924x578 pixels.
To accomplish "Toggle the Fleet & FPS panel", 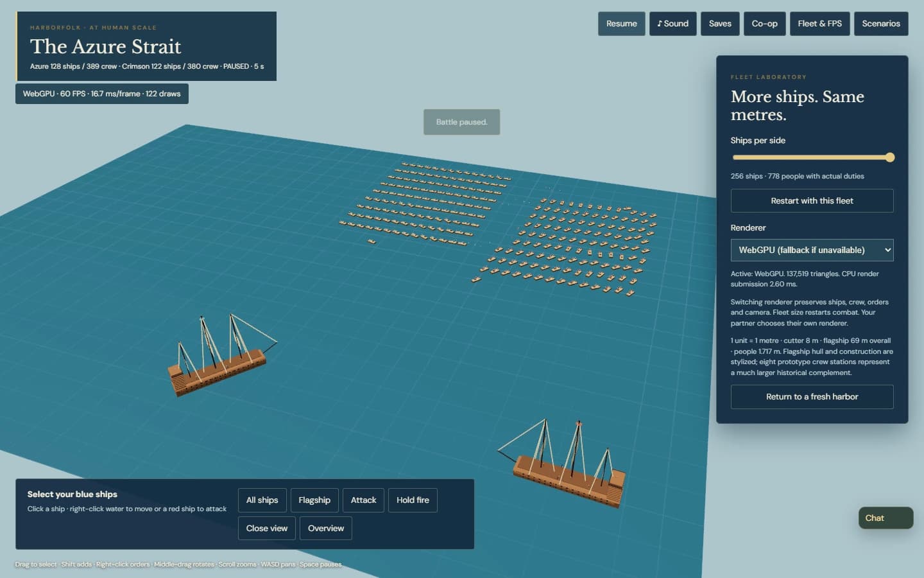I will click(x=819, y=24).
